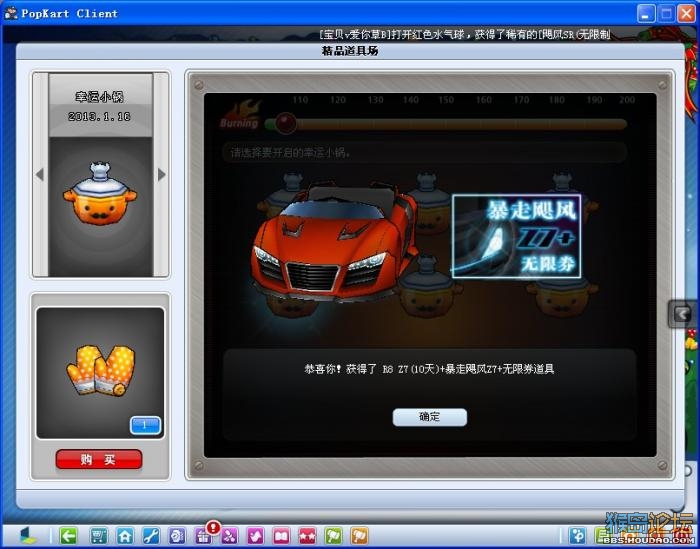Click the blue quantity 1 badge
700x549 pixels.
coord(145,425)
